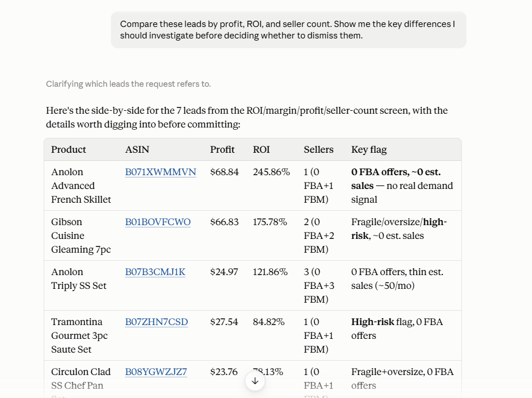532x398 pixels.
Task: Click the Profit column header
Action: tap(222, 150)
